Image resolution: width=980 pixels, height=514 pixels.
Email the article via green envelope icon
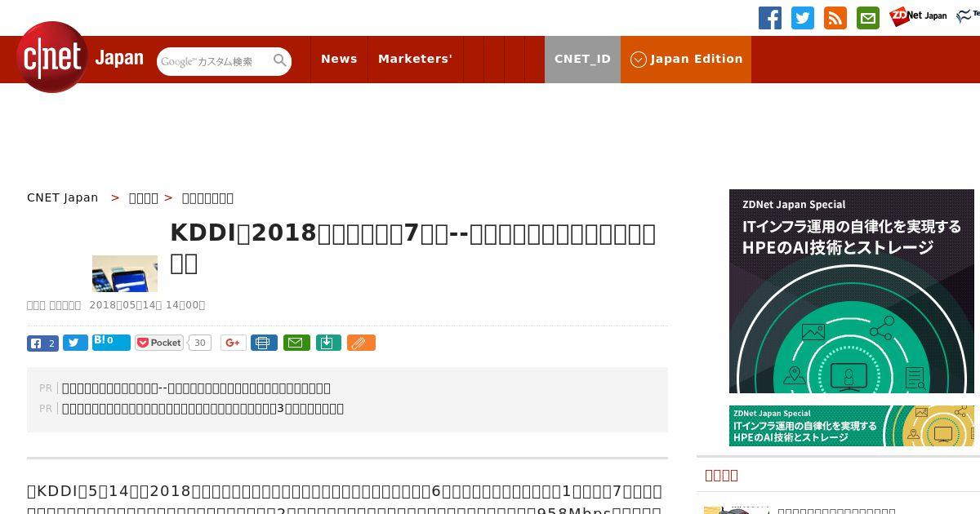coord(296,343)
